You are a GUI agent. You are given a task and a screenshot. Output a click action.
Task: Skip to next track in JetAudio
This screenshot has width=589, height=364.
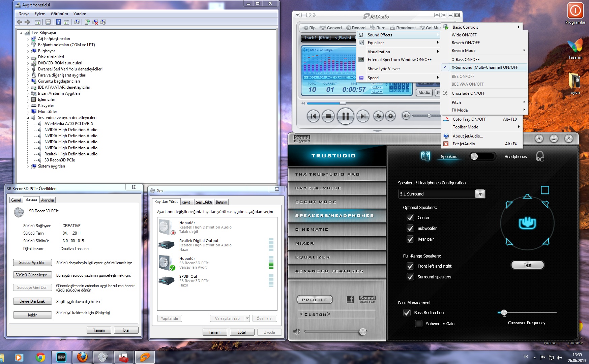click(363, 116)
